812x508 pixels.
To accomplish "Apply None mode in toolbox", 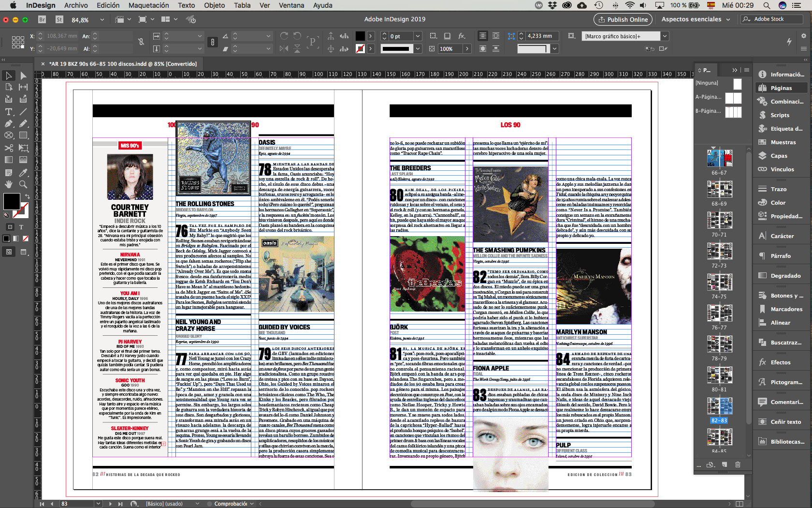I will (x=26, y=239).
